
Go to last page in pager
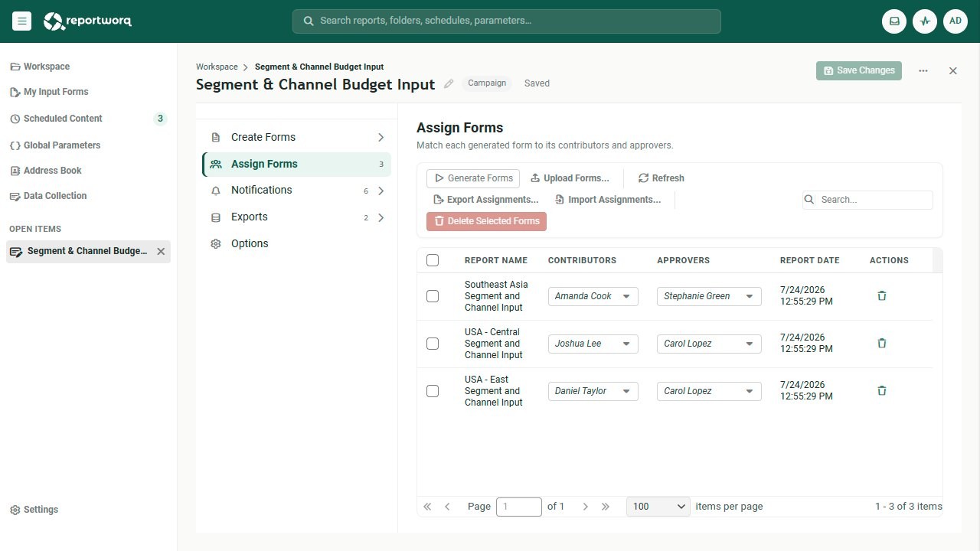pyautogui.click(x=606, y=507)
